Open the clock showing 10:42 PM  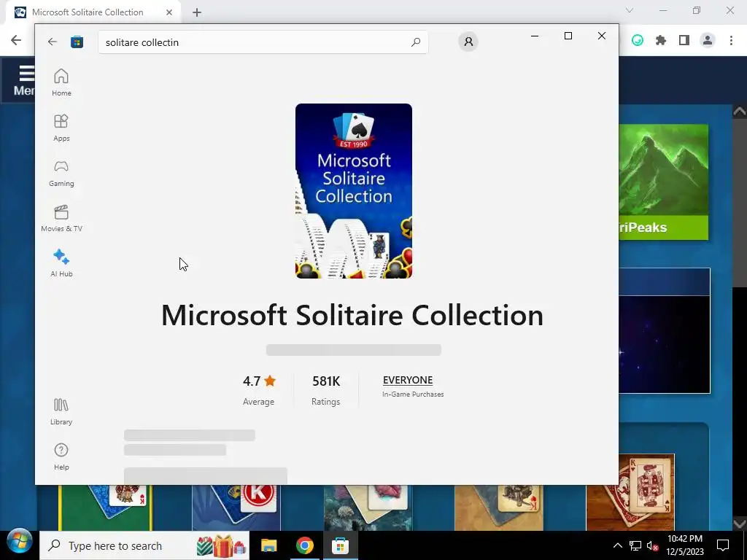684,545
